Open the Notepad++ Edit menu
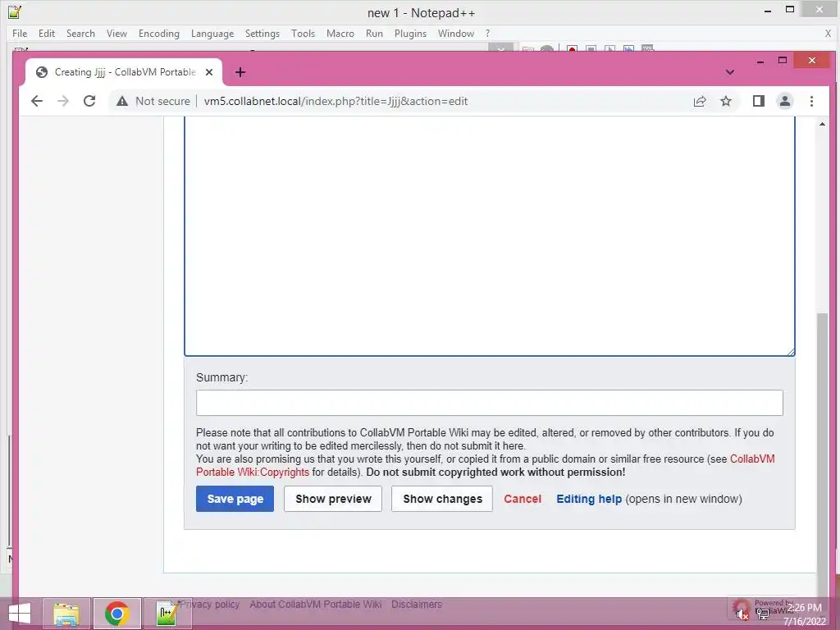This screenshot has height=630, width=840. tap(47, 33)
